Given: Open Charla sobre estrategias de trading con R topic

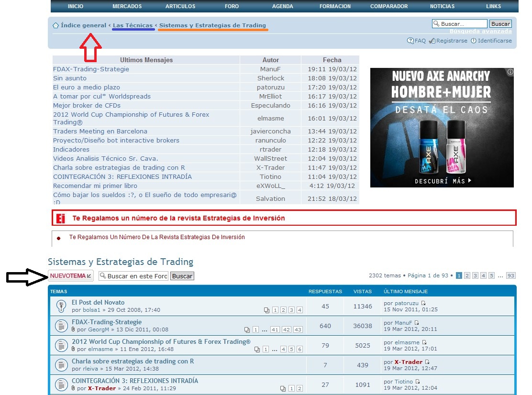Looking at the screenshot, I should [x=133, y=362].
